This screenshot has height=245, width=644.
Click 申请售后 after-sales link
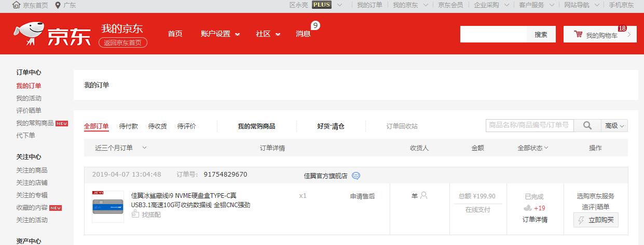[x=362, y=196]
